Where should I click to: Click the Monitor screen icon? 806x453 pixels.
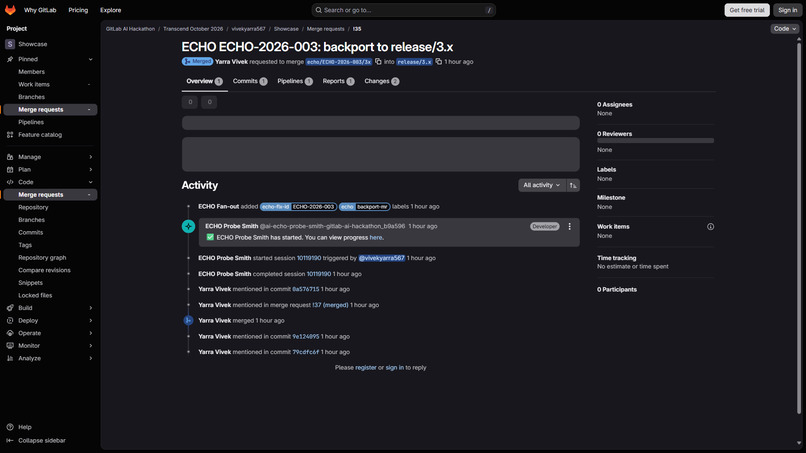pos(10,346)
